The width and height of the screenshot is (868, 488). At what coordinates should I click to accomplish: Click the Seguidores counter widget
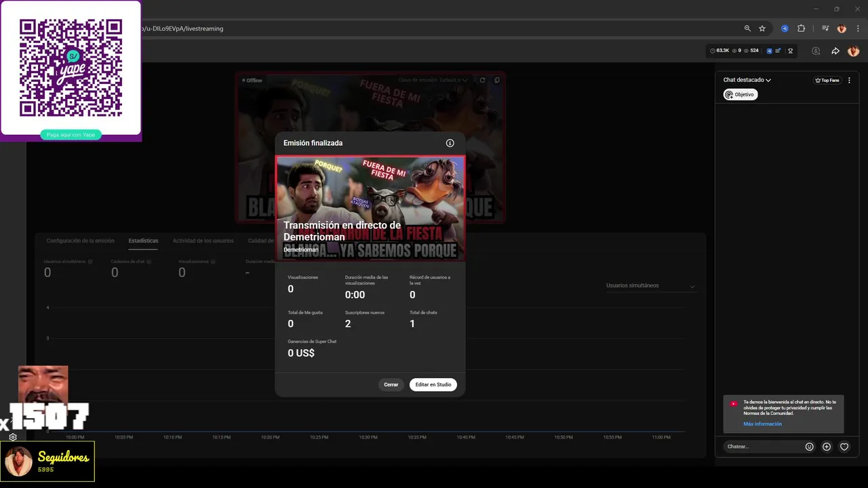tap(47, 462)
